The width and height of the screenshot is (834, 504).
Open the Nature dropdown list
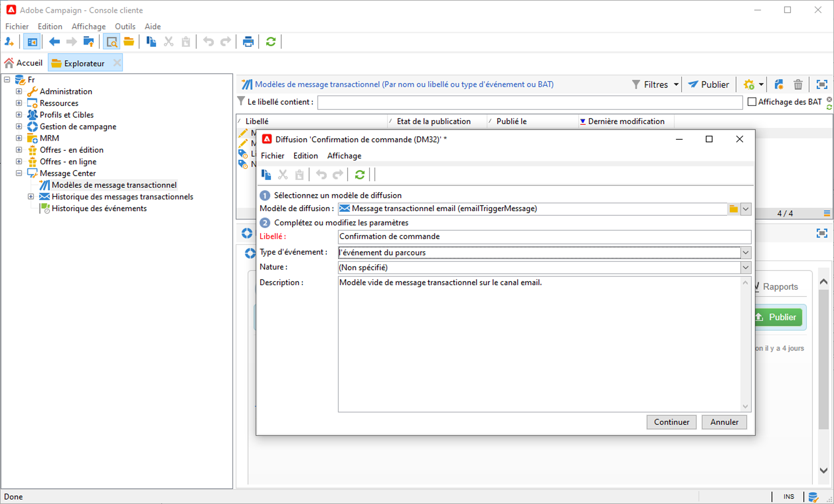click(x=746, y=268)
